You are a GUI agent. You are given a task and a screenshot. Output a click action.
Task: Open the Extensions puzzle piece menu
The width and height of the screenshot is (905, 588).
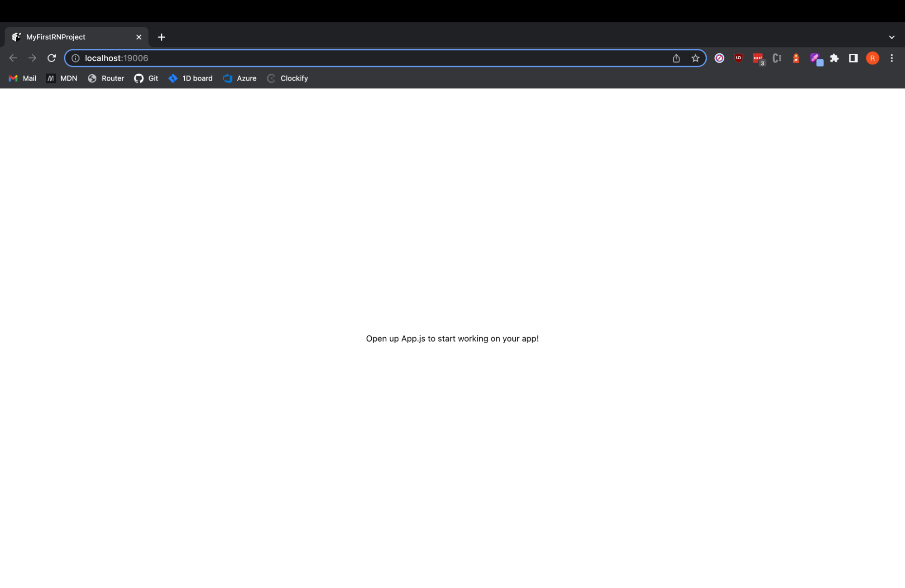pos(834,58)
